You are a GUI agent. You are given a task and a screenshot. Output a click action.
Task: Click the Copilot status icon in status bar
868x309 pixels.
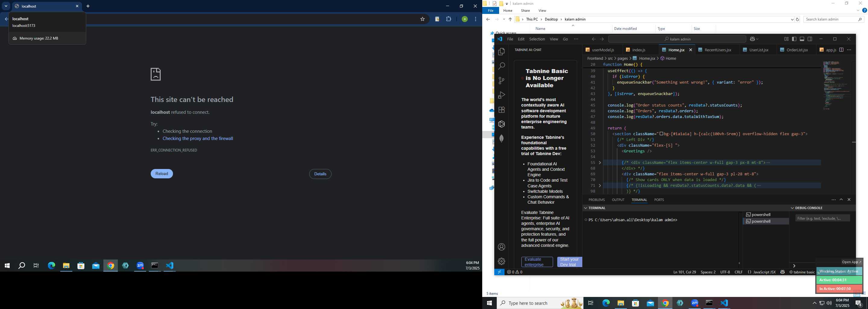pyautogui.click(x=782, y=272)
